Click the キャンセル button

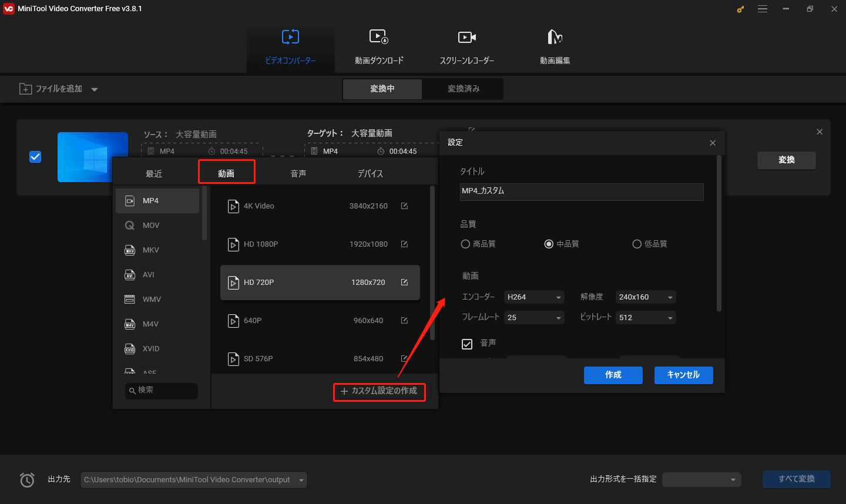[684, 375]
